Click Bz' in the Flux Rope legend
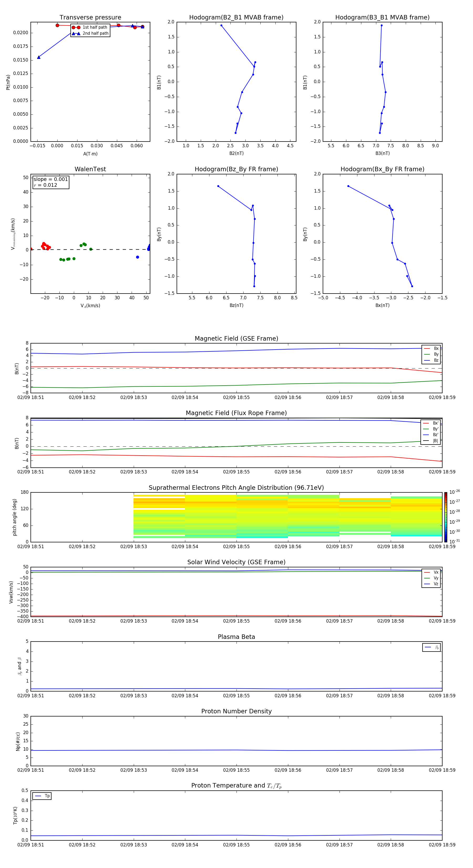Viewport: 473px width, 868px height. [436, 435]
